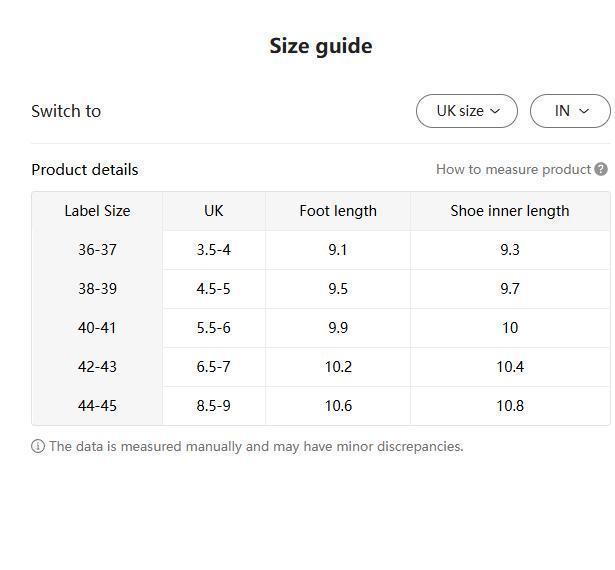The width and height of the screenshot is (615, 570).
Task: Click the 10.2 foot length cell
Action: 338,367
